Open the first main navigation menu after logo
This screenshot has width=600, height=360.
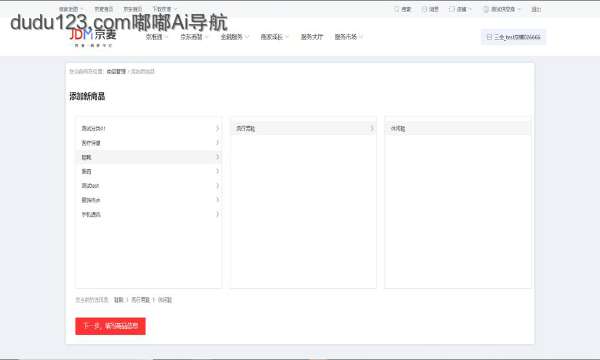tap(157, 37)
